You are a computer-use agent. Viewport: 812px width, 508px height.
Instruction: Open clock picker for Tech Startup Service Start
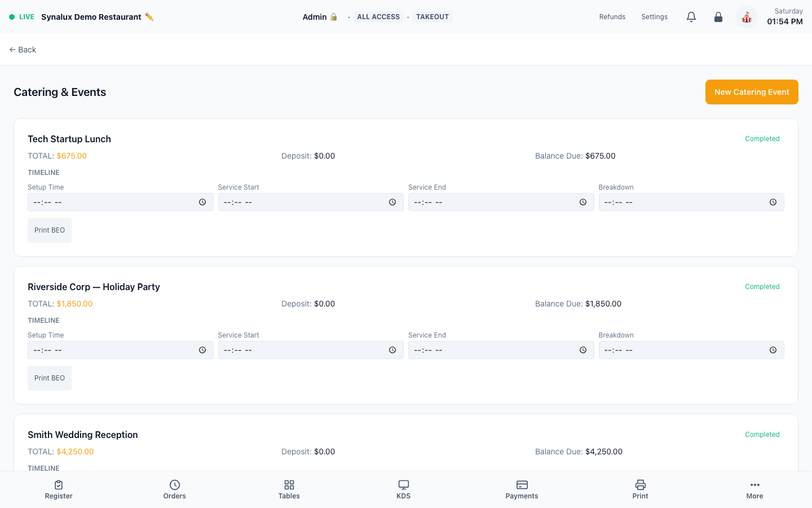tap(392, 202)
